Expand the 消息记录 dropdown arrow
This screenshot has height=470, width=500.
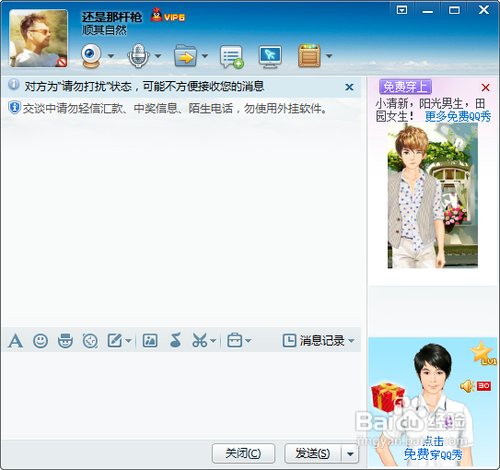351,341
